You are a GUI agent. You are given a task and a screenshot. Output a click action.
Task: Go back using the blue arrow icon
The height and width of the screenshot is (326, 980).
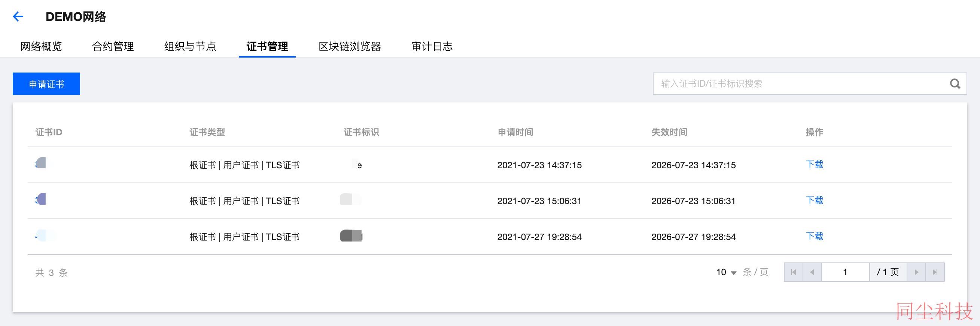coord(18,16)
